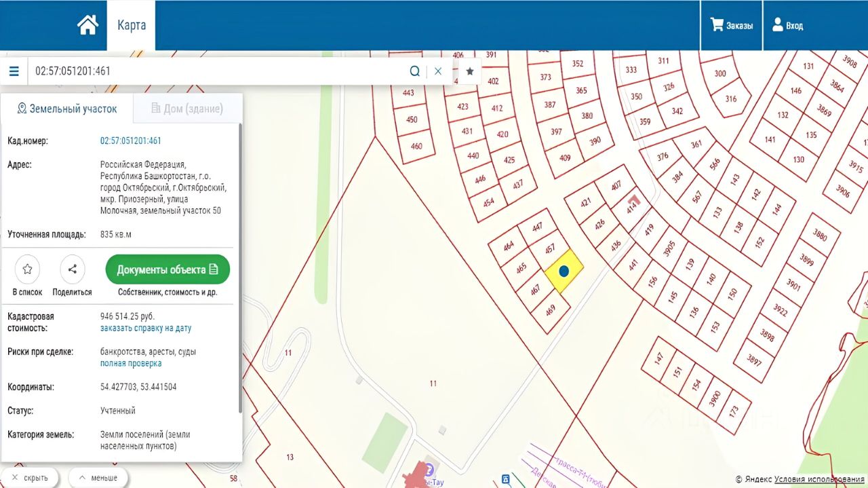Click the cadastral number search field
Screen dimensions: 868x488
(217, 71)
